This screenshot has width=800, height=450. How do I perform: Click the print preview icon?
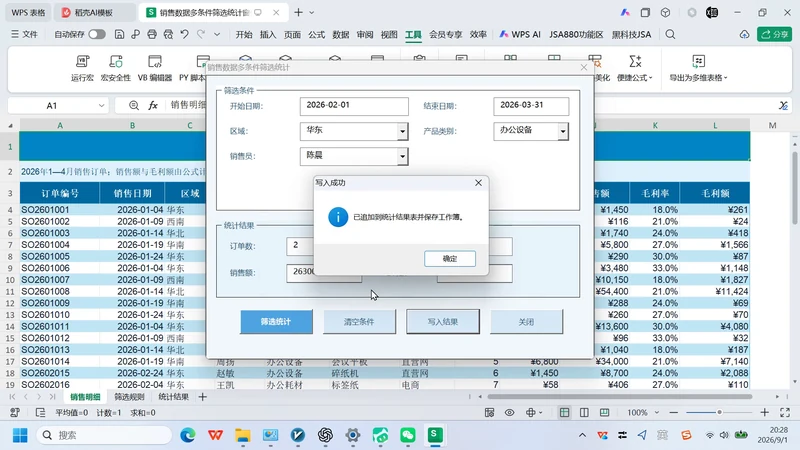click(x=168, y=34)
